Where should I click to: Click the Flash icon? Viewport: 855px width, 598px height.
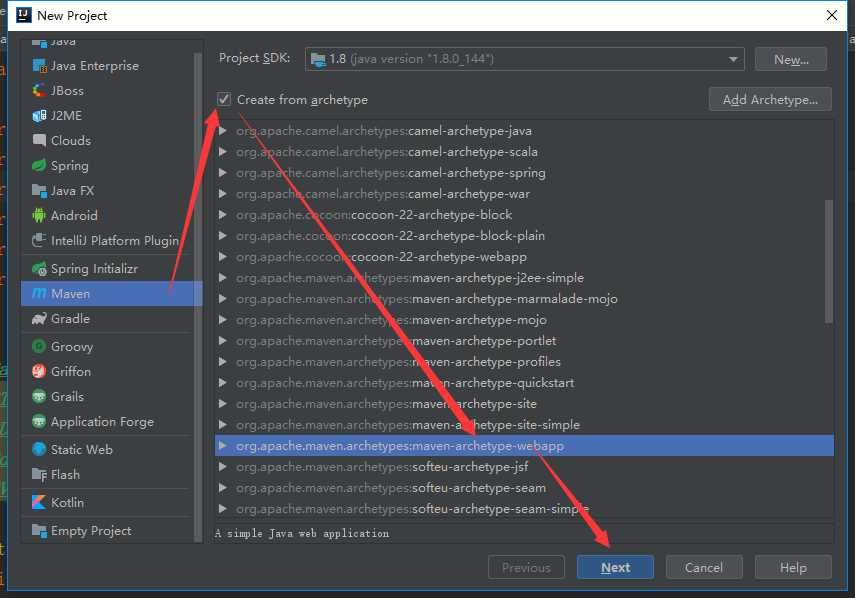point(39,475)
